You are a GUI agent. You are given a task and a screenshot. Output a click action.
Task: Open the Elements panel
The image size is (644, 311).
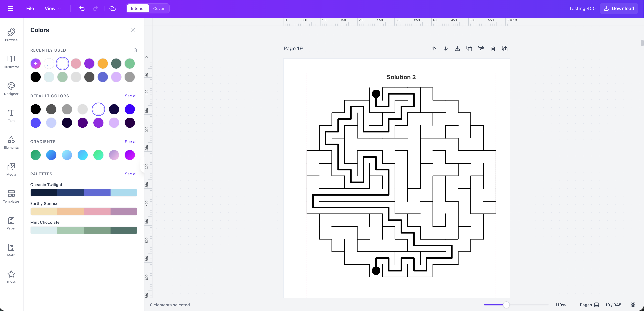[x=11, y=143]
